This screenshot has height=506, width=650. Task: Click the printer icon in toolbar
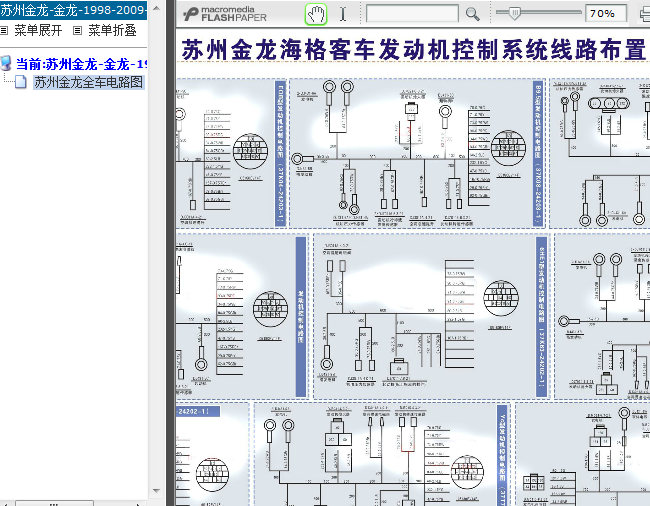click(645, 15)
